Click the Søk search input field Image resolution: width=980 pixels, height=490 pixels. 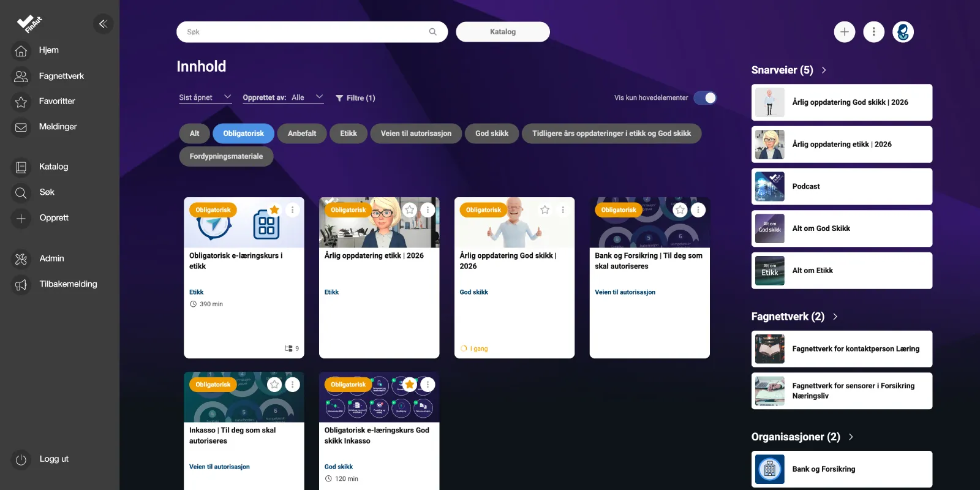coord(312,32)
